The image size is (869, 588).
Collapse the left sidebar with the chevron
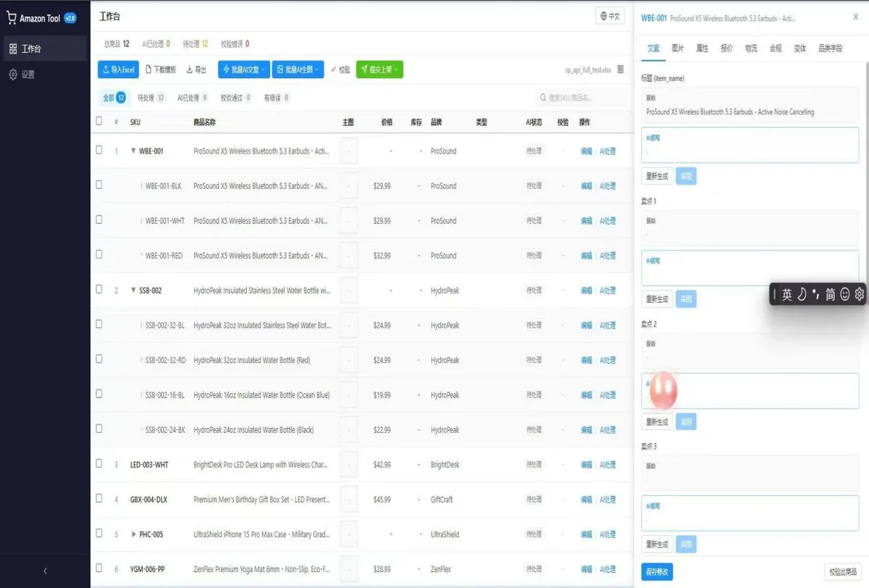click(45, 571)
